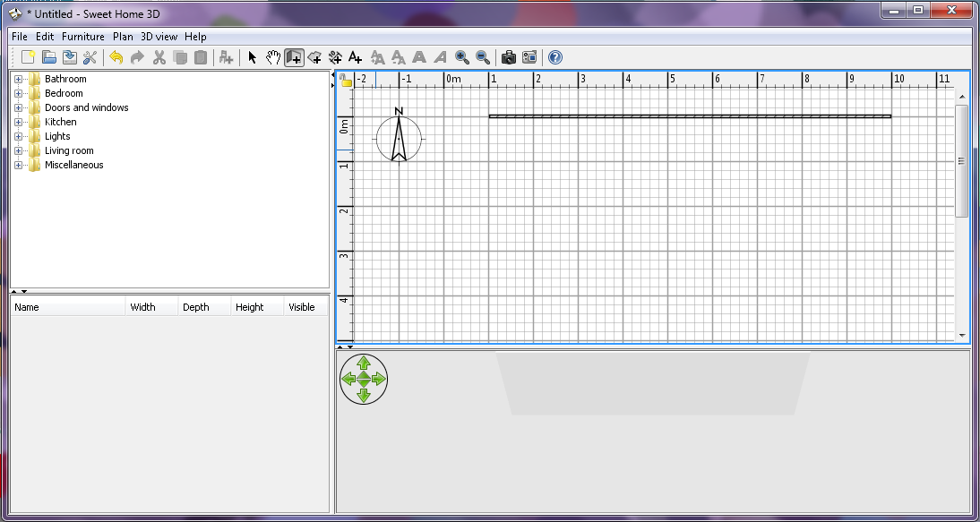The width and height of the screenshot is (980, 522).
Task: Expand the Bathroom furniture category
Action: pyautogui.click(x=18, y=80)
